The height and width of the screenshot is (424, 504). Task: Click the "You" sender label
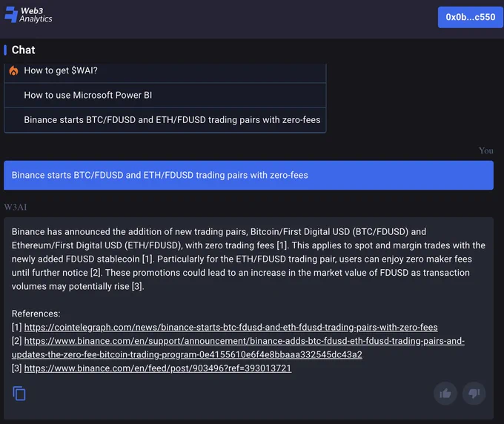pyautogui.click(x=486, y=150)
